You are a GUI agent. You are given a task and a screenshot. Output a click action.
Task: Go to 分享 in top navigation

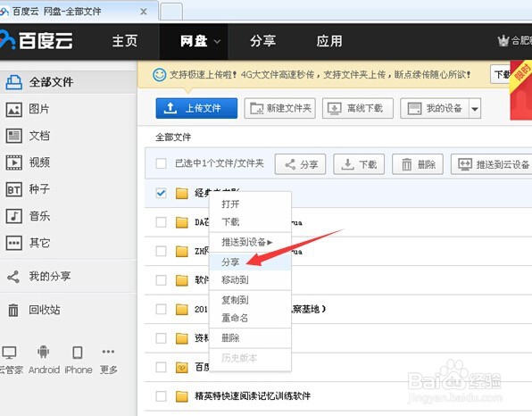tap(262, 41)
